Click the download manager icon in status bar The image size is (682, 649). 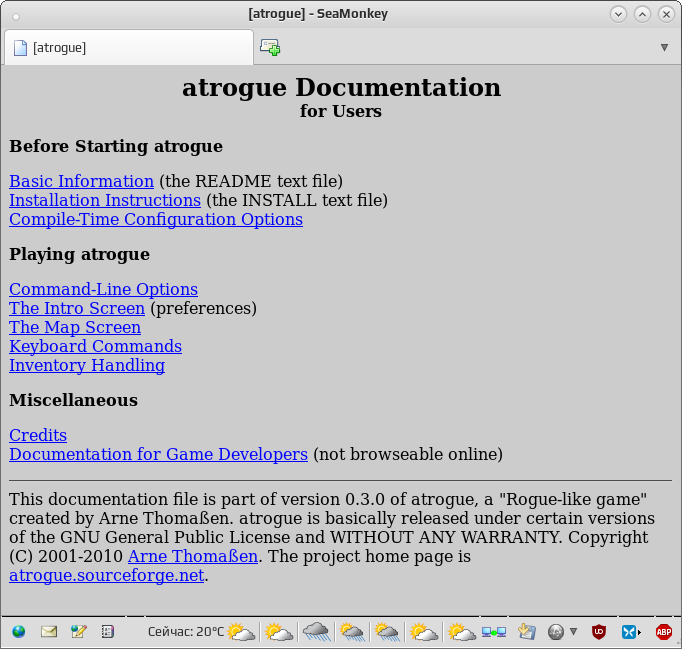coord(527,632)
